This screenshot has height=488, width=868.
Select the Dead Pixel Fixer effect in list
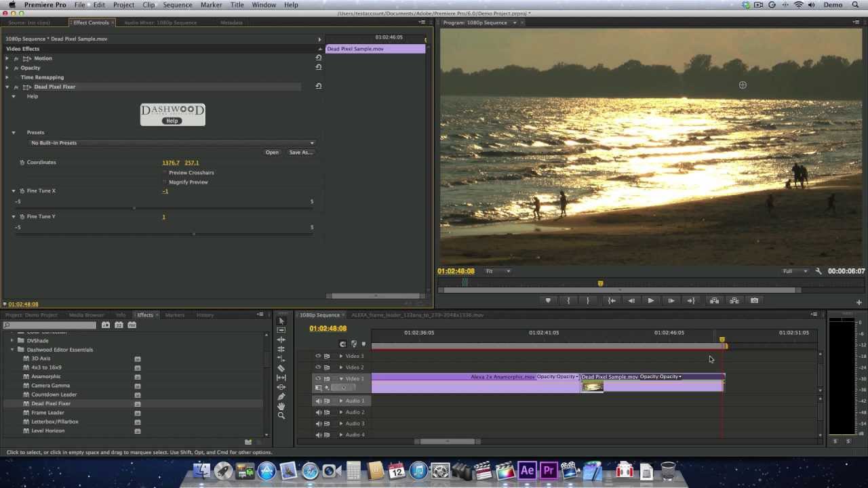coord(51,403)
